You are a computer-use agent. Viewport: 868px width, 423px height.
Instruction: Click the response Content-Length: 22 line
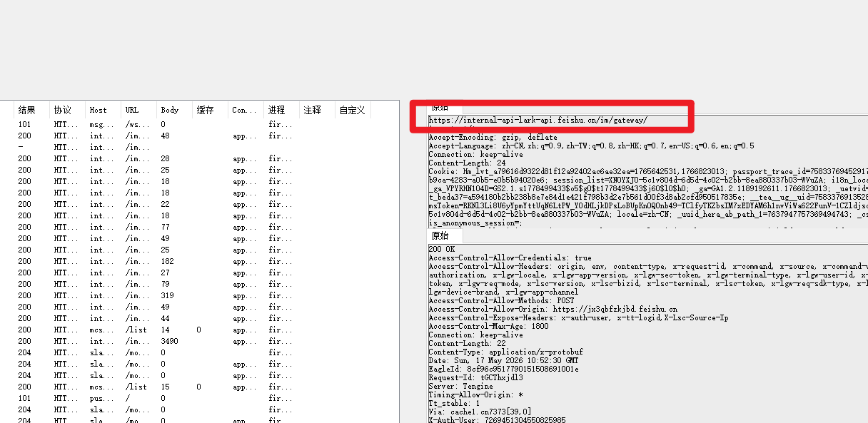(x=467, y=343)
